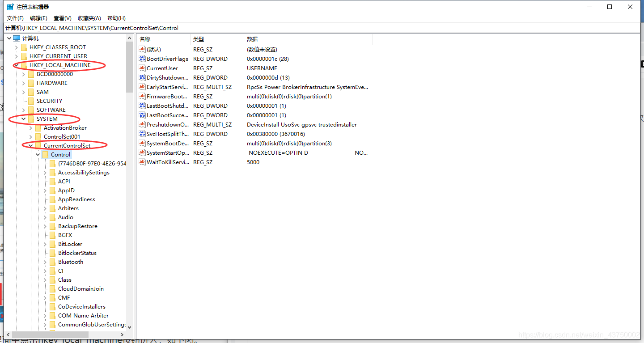Screen dimensions: 644x343
Task: Select the Audio folder icon
Action: coord(52,217)
